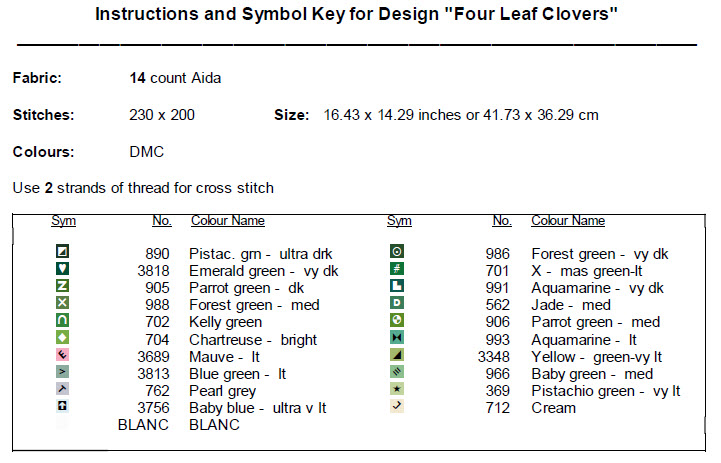The width and height of the screenshot is (721, 463).
Task: Click the Pistac. grn ultra drk symbol swatch
Action: coord(63,253)
